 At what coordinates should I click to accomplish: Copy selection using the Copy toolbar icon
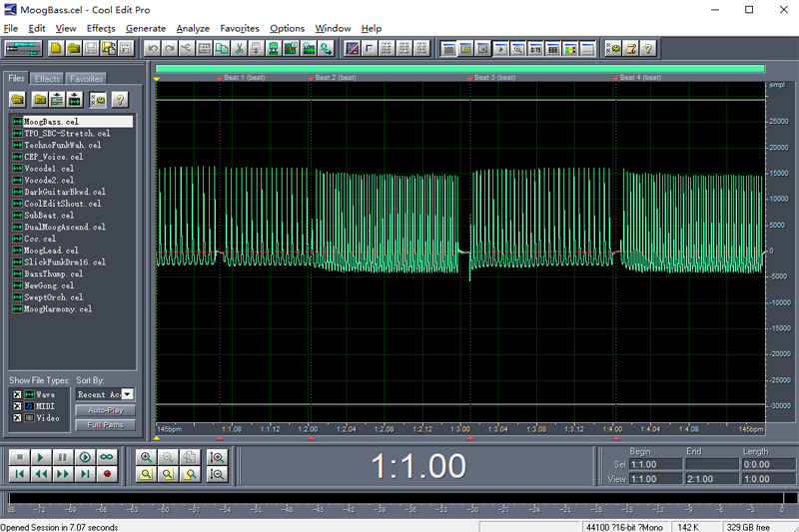(x=222, y=48)
